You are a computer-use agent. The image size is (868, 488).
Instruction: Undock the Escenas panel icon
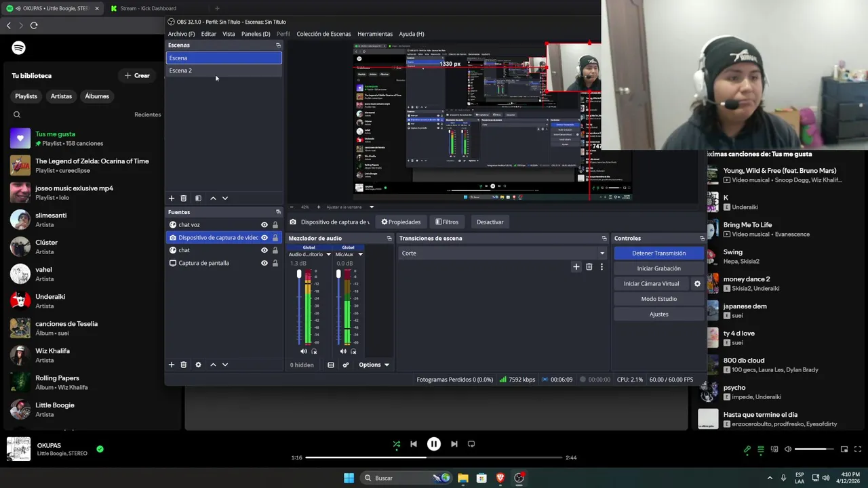coord(278,45)
